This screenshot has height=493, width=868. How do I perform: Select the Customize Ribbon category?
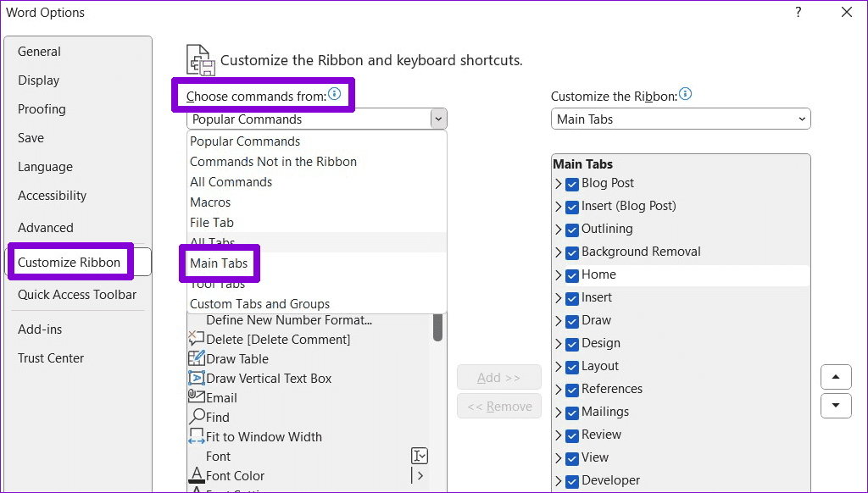(78, 263)
